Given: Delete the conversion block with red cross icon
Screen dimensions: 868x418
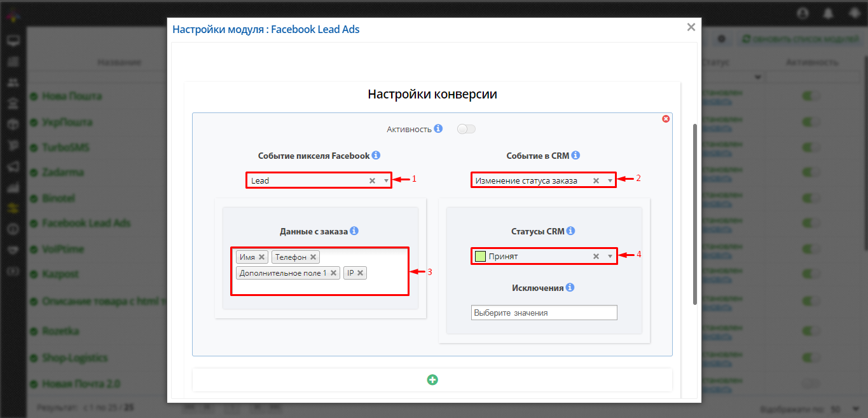Looking at the screenshot, I should click(x=666, y=119).
